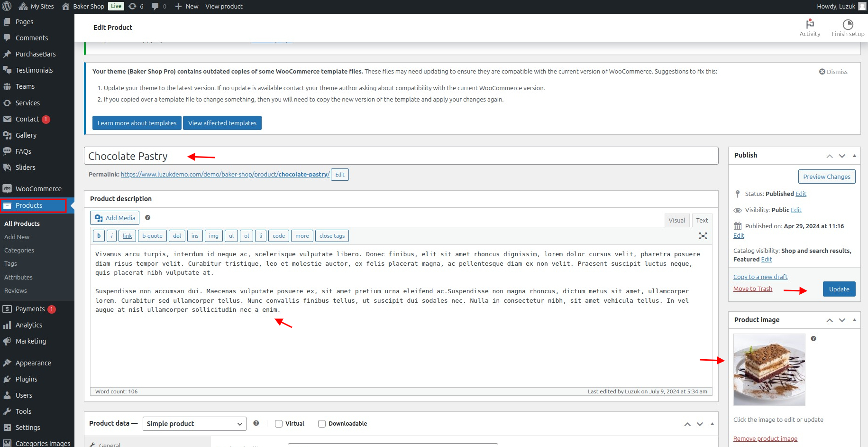The image size is (868, 447).
Task: Go to the Baker Shop site home
Action: coord(83,6)
